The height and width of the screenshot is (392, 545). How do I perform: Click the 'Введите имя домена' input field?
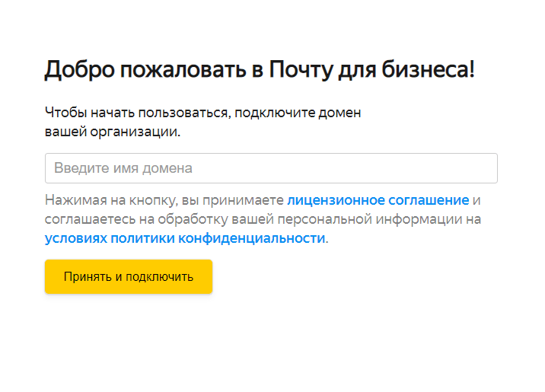pyautogui.click(x=271, y=168)
